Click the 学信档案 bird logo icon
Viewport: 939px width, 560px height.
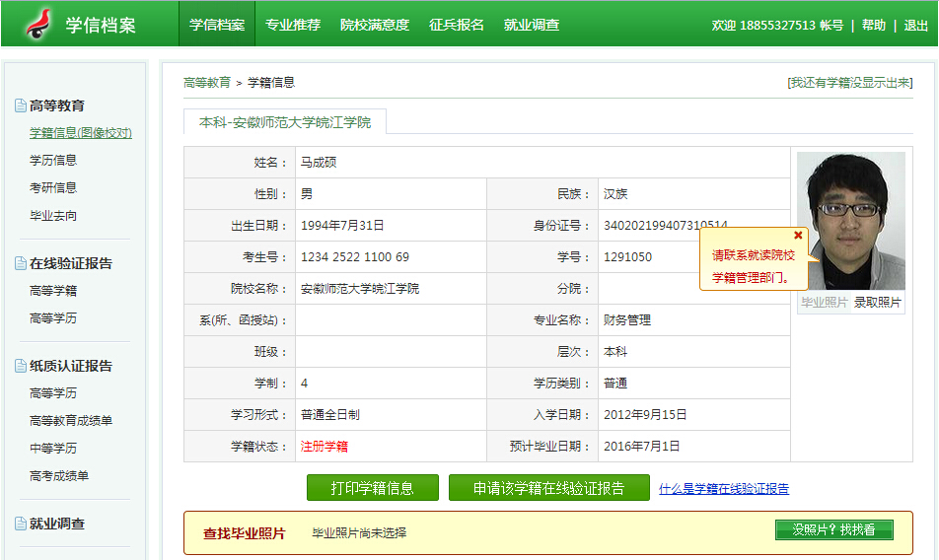pyautogui.click(x=38, y=25)
